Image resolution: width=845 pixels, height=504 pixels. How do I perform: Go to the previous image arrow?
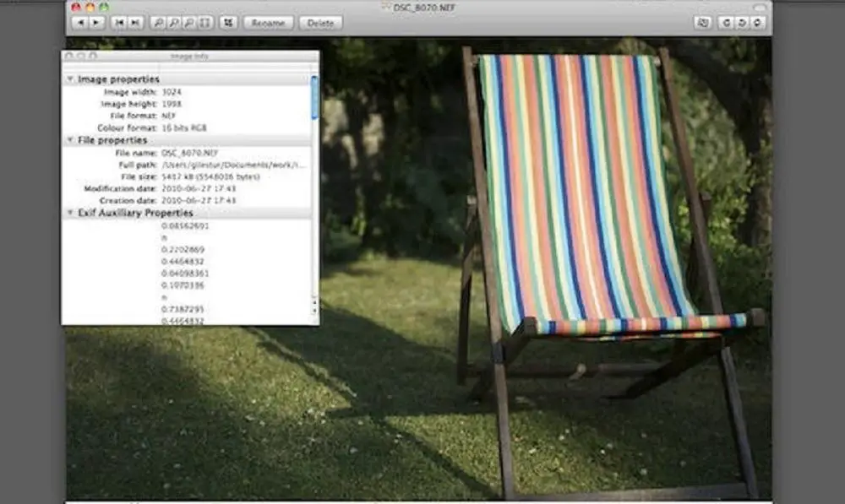79,23
